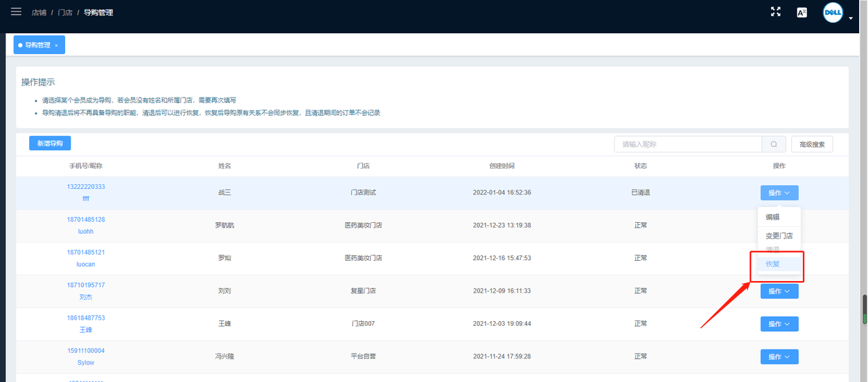Click the 手机号/昵称 column header

pyautogui.click(x=85, y=166)
